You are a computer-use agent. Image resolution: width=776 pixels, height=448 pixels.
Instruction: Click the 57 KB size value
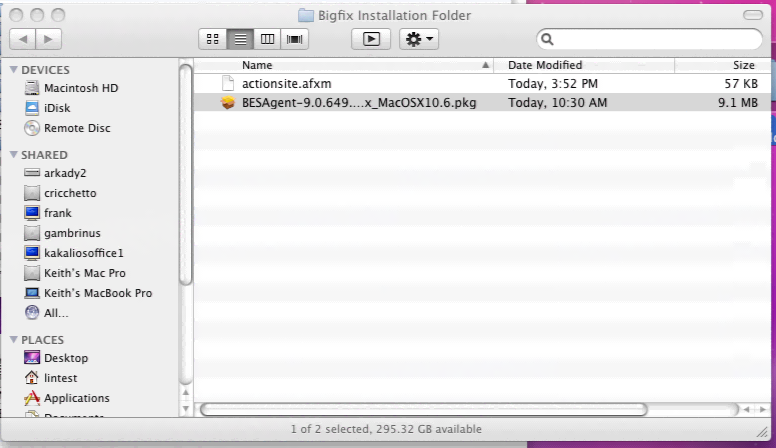741,84
